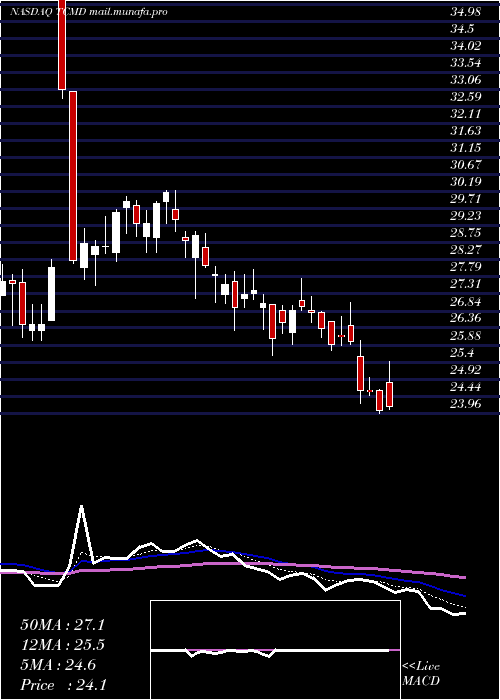Click the MACD inset chart box

pyautogui.click(x=275, y=650)
